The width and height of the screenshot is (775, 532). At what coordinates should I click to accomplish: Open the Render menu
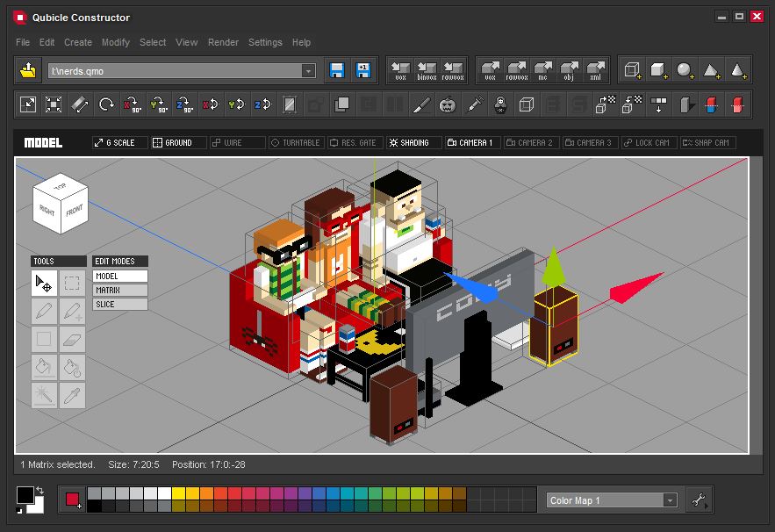click(x=223, y=42)
